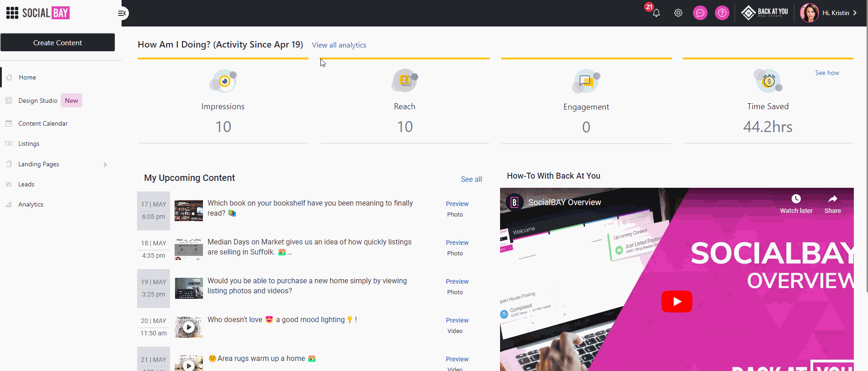
Task: Expand the Hi, Kristin account menu chevron
Action: pyautogui.click(x=855, y=13)
